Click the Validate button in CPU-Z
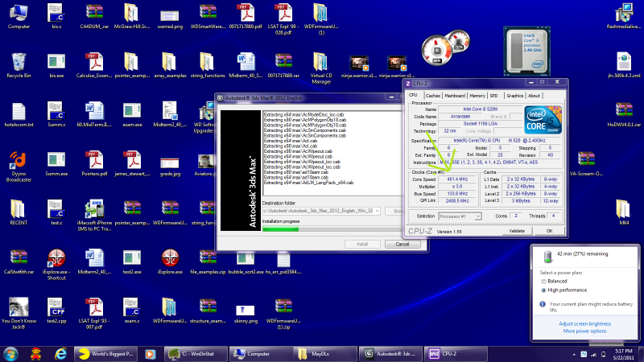The height and width of the screenshot is (362, 644). (517, 231)
